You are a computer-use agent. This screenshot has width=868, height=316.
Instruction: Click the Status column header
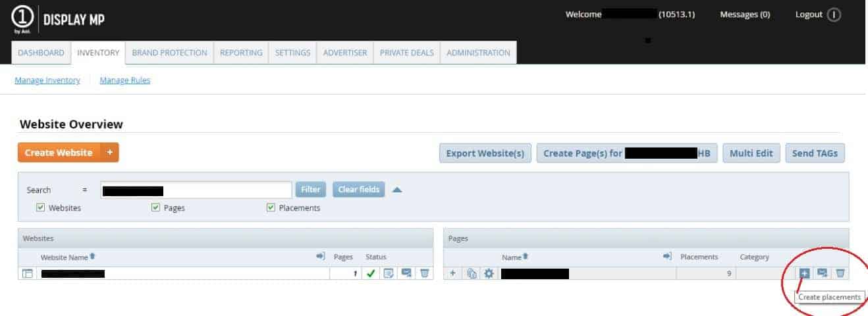tap(376, 257)
